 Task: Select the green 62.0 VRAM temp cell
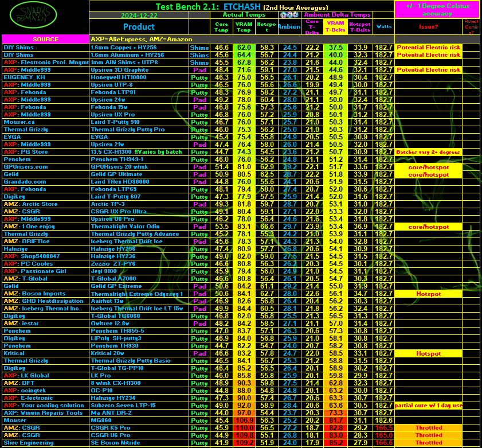pyautogui.click(x=244, y=48)
